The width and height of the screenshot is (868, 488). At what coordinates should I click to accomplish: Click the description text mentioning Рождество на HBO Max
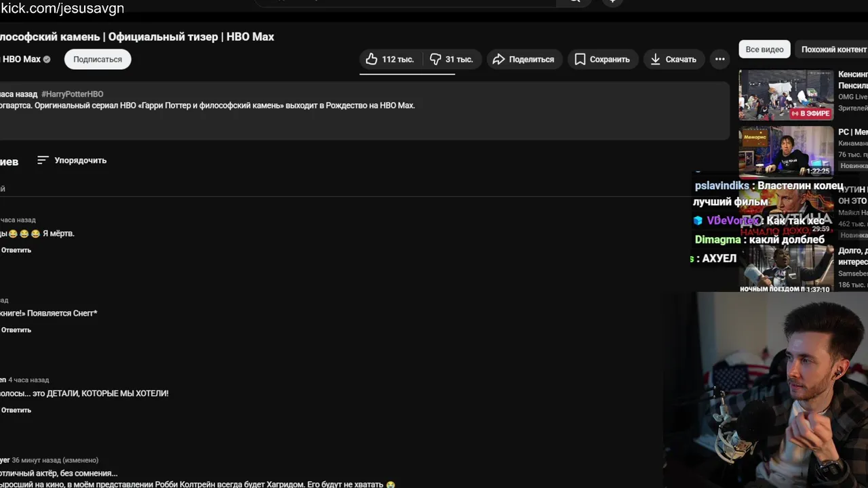point(207,106)
